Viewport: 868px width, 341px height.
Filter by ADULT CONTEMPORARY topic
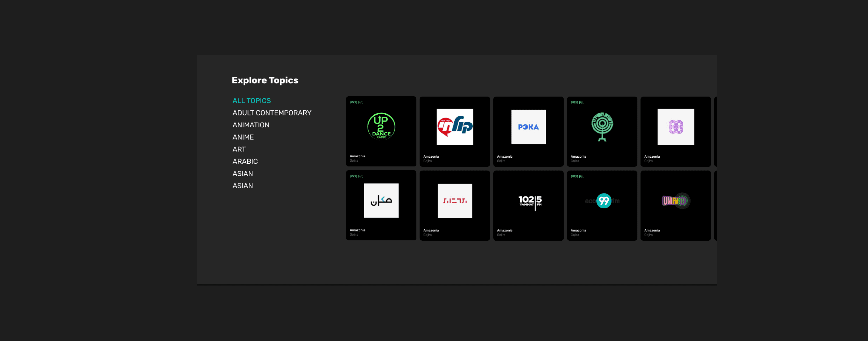(x=272, y=113)
